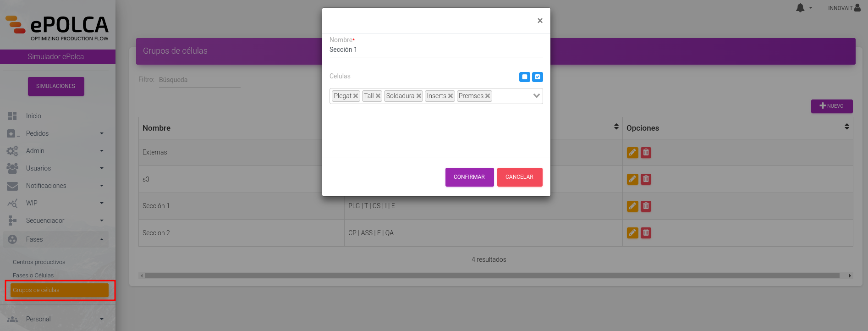Open Centros productivos submenu item

pyautogui.click(x=39, y=262)
